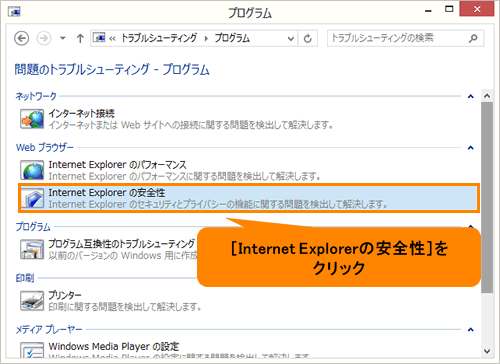
Task: Minimize the プログラム window
Action: coord(428,10)
